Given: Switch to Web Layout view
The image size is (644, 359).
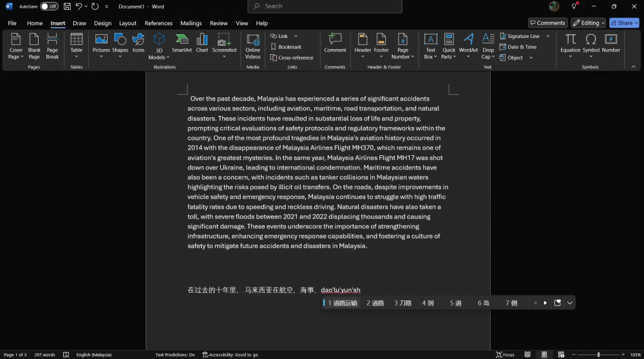Looking at the screenshot, I should click(561, 354).
